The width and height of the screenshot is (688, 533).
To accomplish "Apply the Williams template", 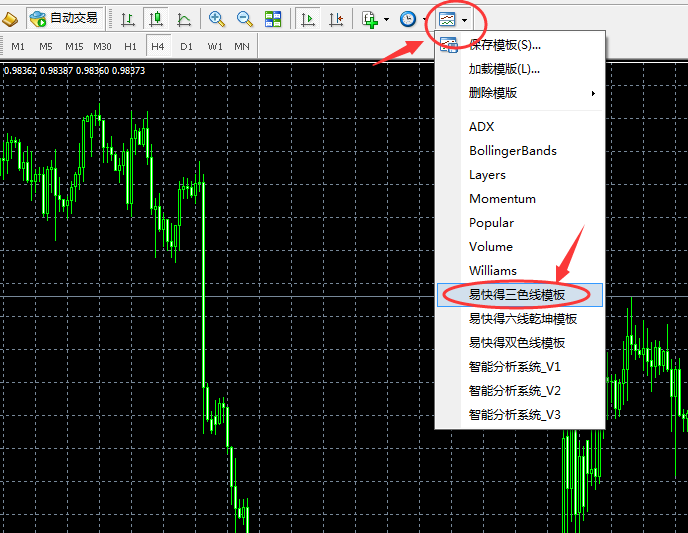I will click(x=520, y=271).
